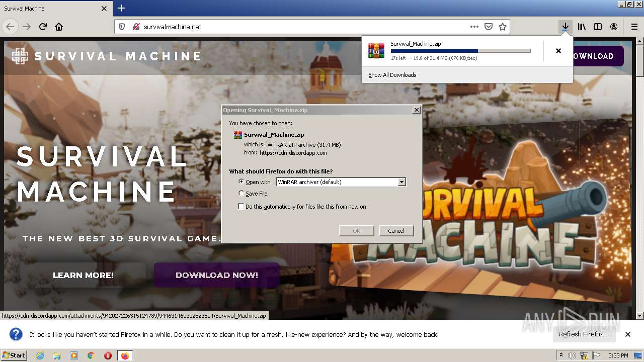Viewport: 644px width, 362px height.
Task: Select the Save File radio option
Action: pyautogui.click(x=242, y=194)
